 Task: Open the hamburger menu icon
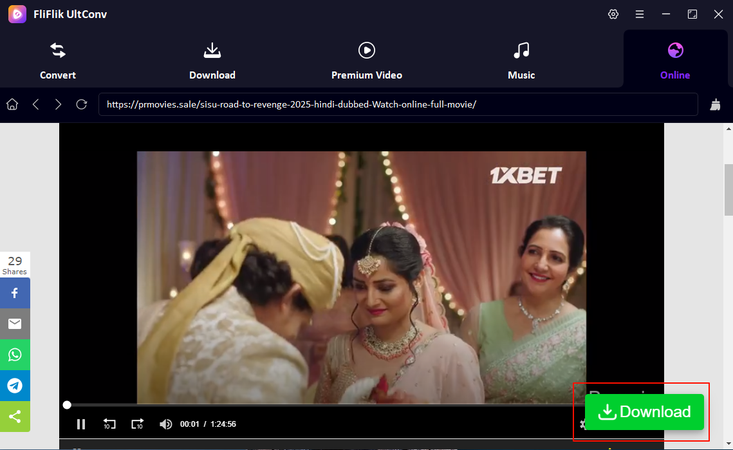pyautogui.click(x=640, y=14)
